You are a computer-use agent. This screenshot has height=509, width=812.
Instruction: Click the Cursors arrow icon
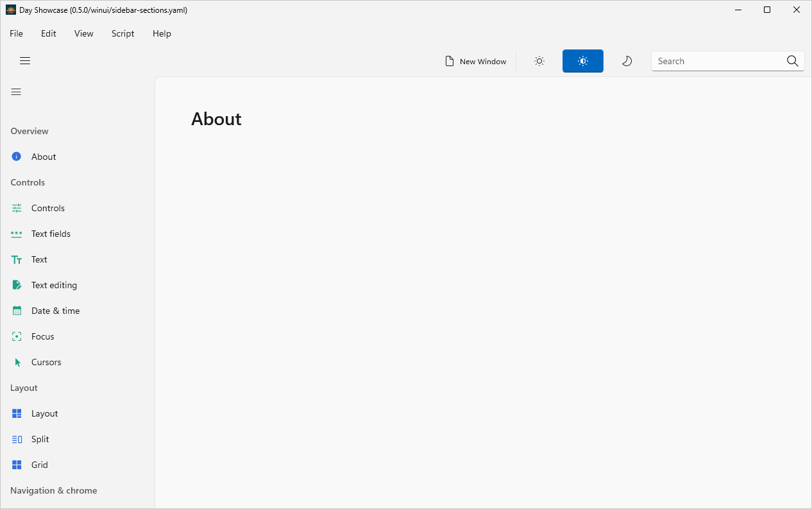point(17,362)
